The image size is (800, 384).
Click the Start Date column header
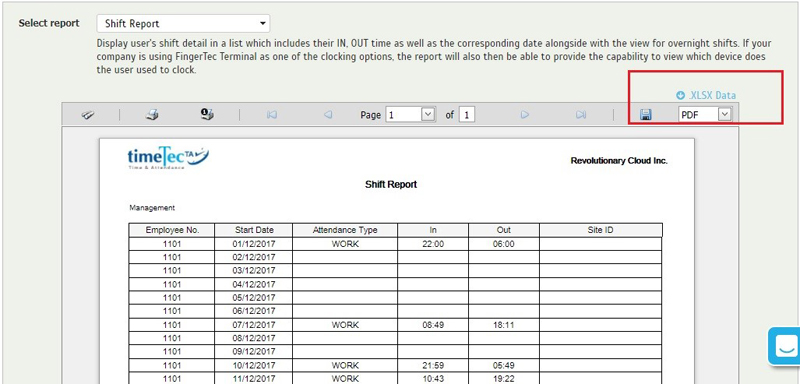pyautogui.click(x=254, y=230)
